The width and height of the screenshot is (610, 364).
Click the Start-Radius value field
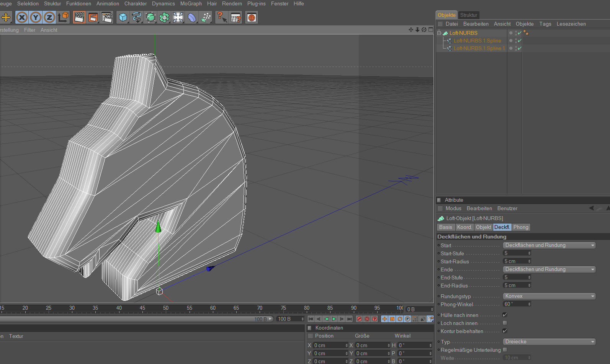tap(515, 261)
